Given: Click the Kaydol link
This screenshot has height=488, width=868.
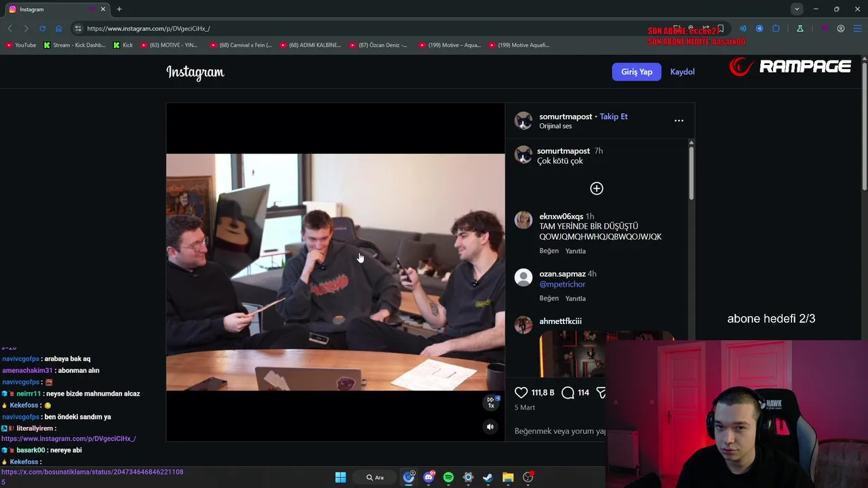Looking at the screenshot, I should (x=682, y=72).
